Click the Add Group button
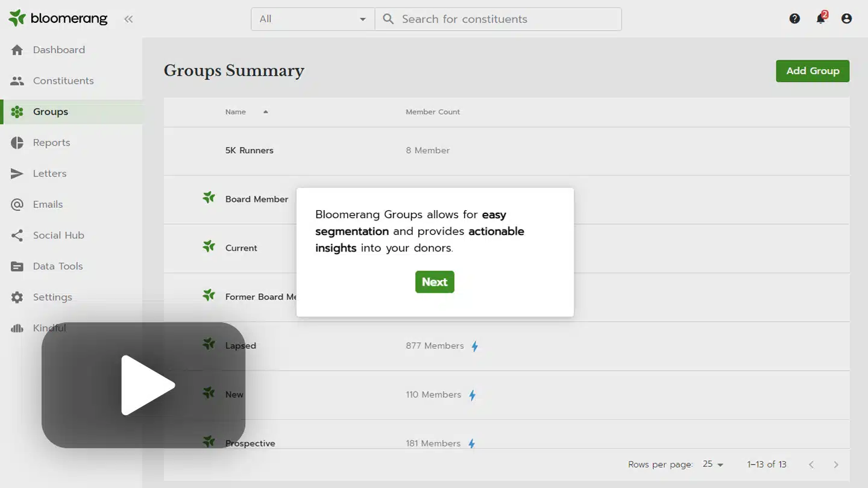Image resolution: width=868 pixels, height=488 pixels. [813, 71]
